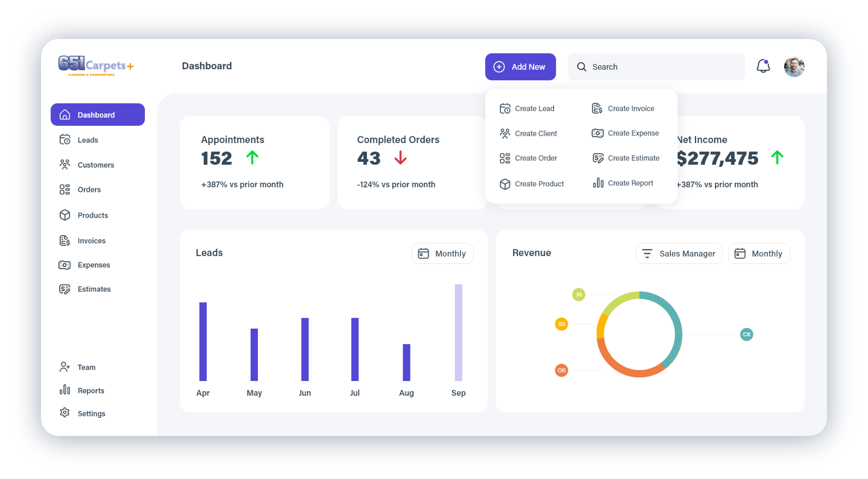Open the Sales Manager filter dropdown
868x479 pixels.
tap(679, 253)
